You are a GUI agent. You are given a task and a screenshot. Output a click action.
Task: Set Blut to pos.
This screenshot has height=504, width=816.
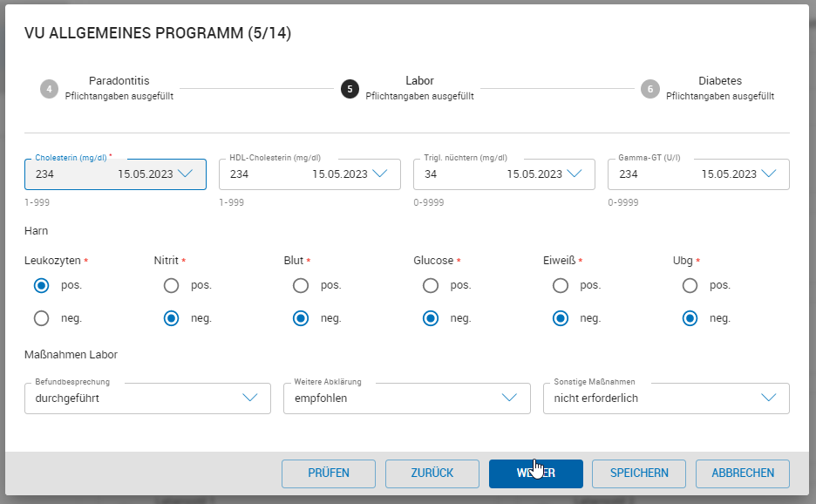(x=301, y=285)
